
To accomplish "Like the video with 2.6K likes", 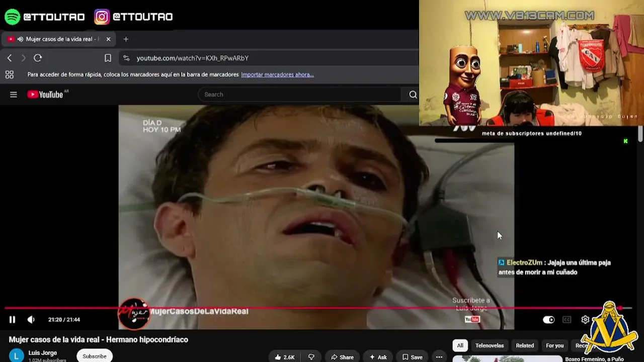I will point(284,357).
